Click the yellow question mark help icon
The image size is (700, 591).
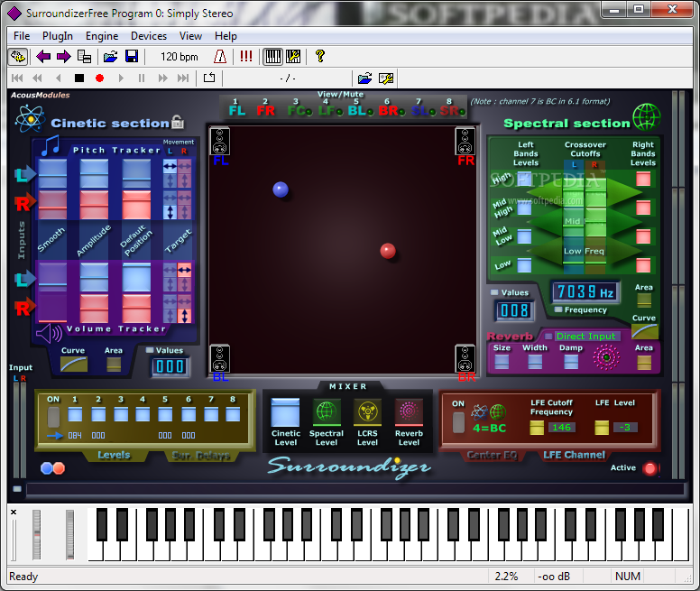coord(319,56)
